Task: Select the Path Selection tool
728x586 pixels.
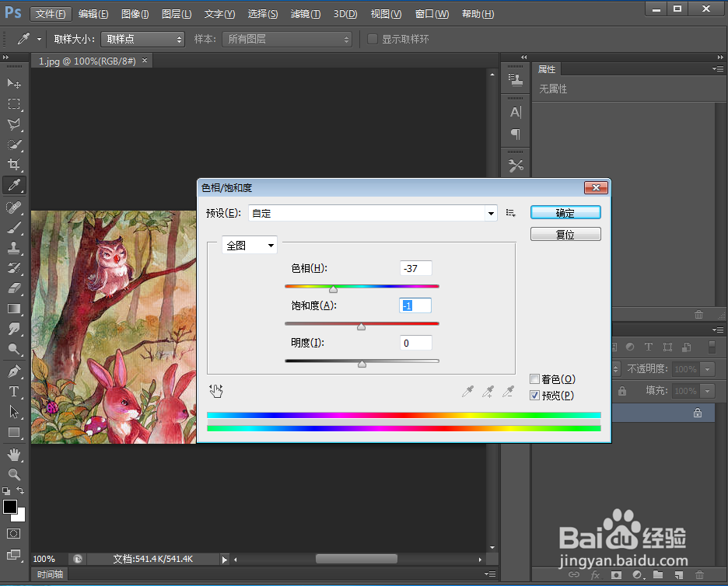Action: coord(14,412)
